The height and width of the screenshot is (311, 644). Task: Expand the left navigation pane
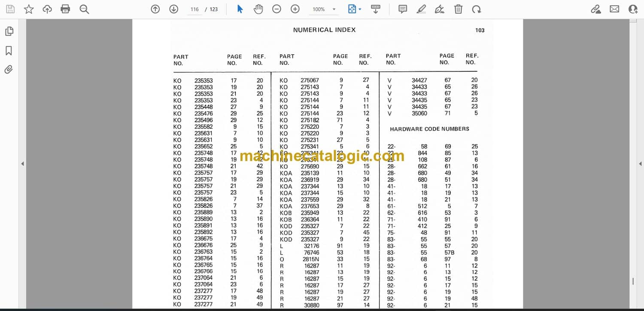(x=22, y=164)
